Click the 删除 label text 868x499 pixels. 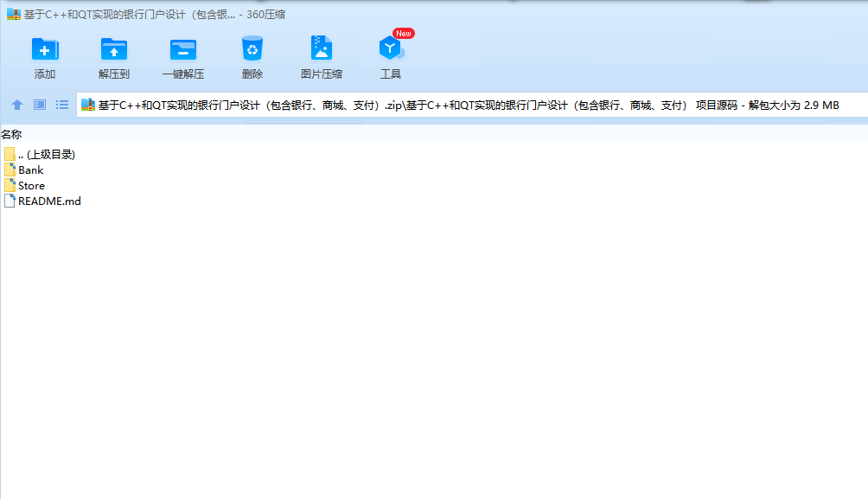point(252,74)
